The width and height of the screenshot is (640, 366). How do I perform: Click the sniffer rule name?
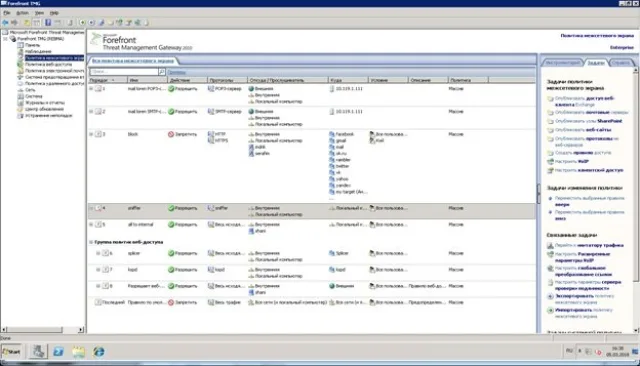(134, 208)
